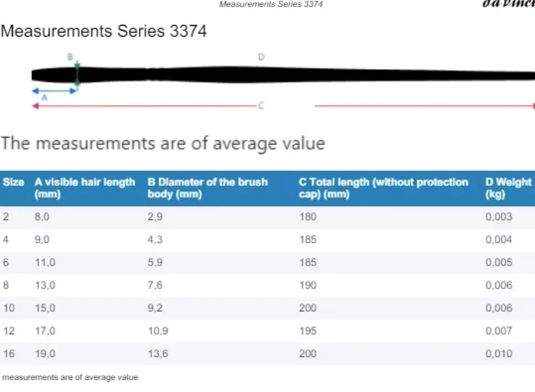
Task: Click the blue A hair length arrow
Action: click(x=54, y=90)
